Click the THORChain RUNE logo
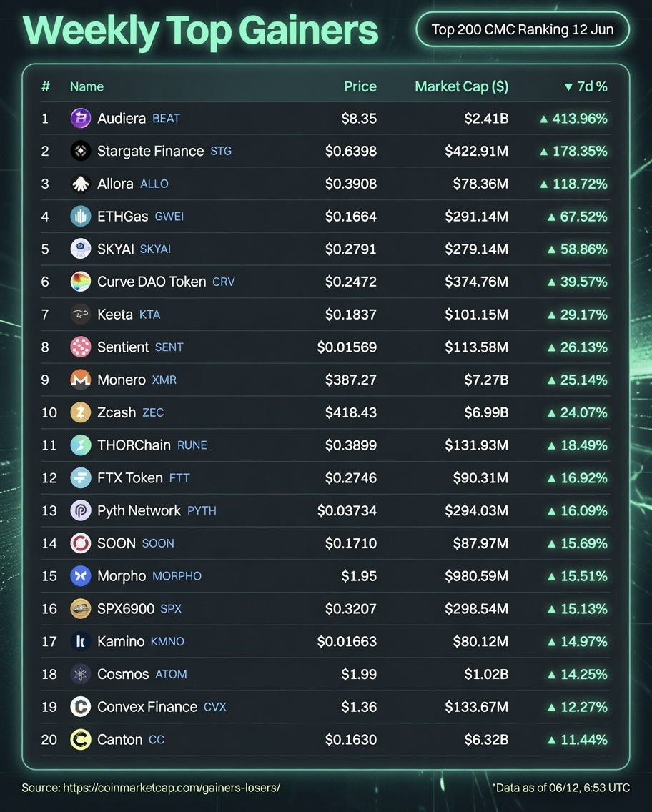The width and height of the screenshot is (652, 812). [80, 445]
